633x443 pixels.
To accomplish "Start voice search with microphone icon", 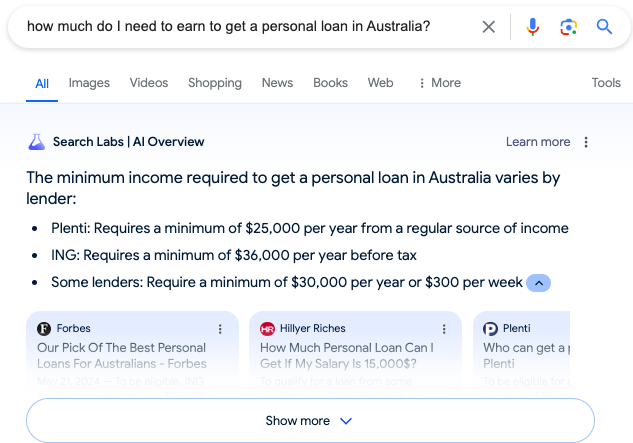I will click(533, 27).
